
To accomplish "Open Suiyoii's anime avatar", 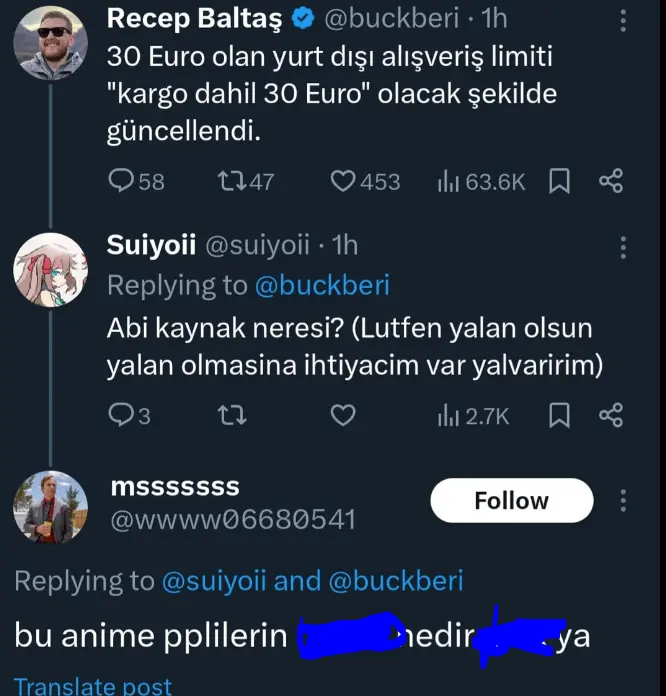I will pos(51,270).
